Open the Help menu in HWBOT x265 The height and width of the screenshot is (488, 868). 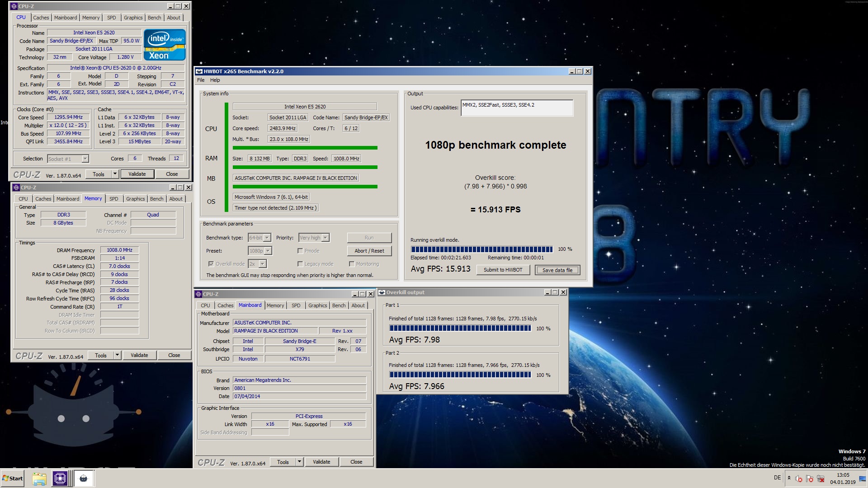pyautogui.click(x=215, y=80)
